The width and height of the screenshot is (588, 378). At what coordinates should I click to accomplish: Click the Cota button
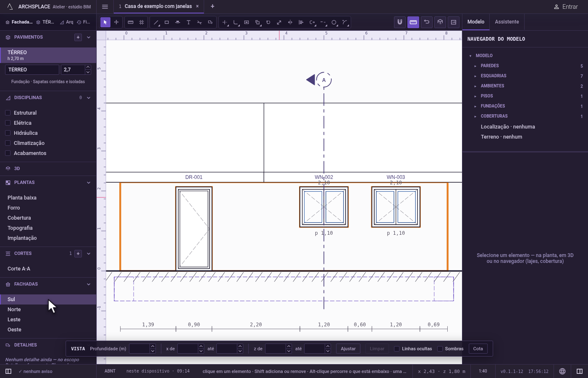[478, 349]
